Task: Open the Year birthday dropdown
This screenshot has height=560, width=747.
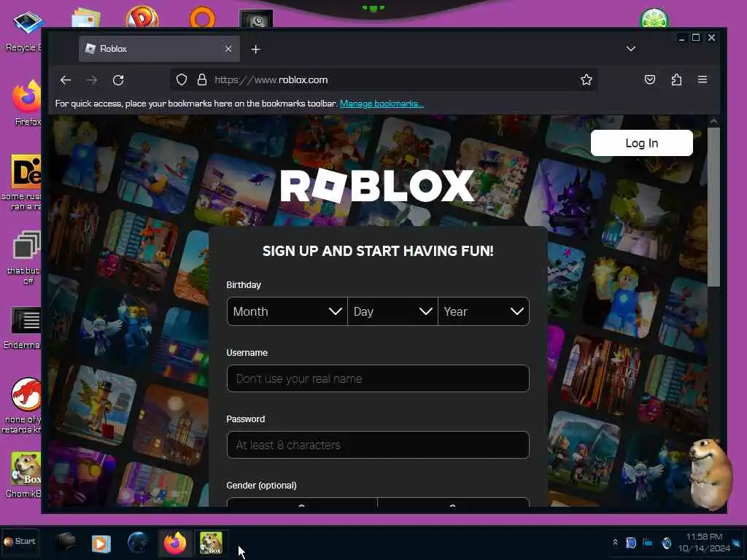Action: (484, 311)
